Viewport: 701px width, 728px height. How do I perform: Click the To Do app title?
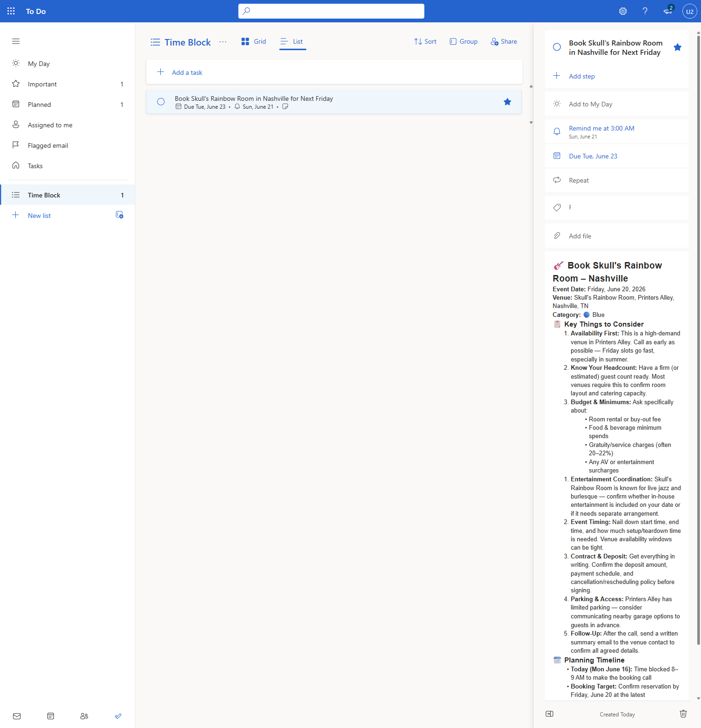tap(36, 11)
